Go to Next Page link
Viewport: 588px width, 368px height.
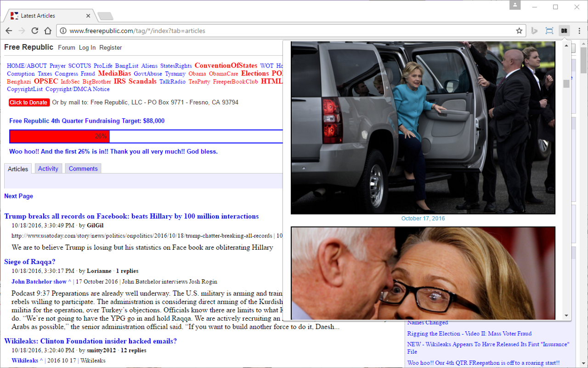point(18,196)
